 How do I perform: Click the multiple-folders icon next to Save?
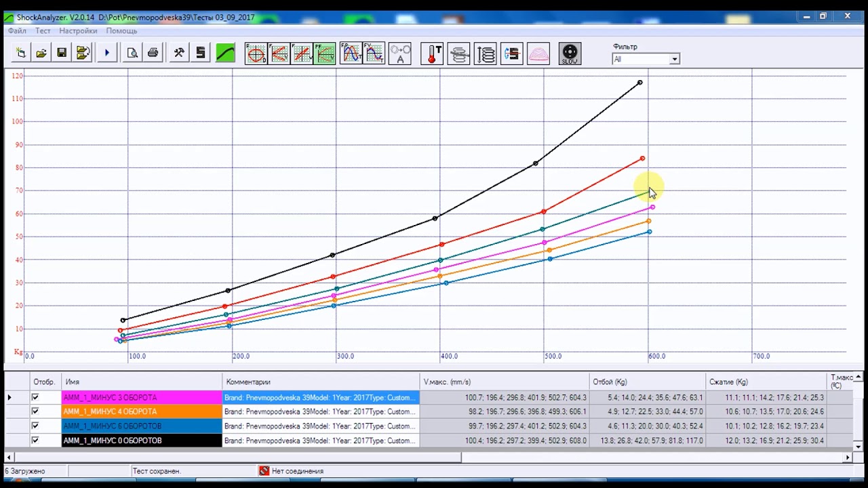click(x=83, y=53)
